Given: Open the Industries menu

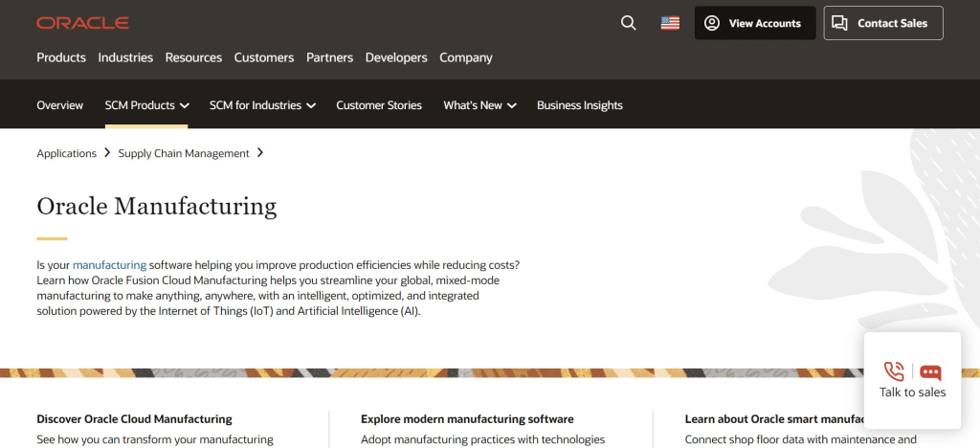Looking at the screenshot, I should point(125,57).
